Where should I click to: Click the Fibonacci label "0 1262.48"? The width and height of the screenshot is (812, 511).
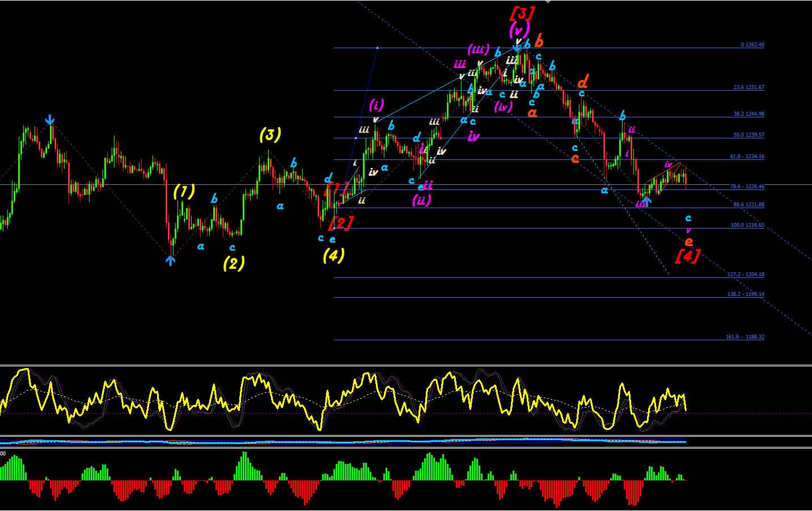(x=752, y=45)
